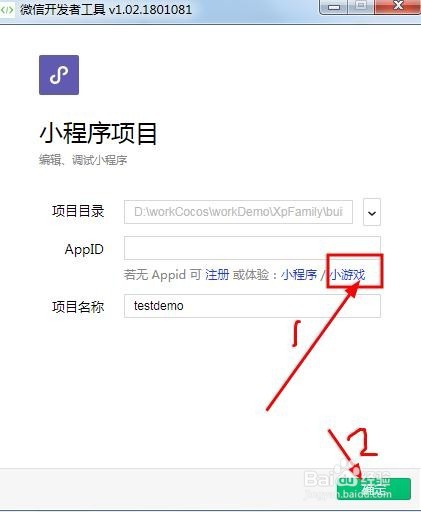Click the WeChat DevTools title bar icon
The height and width of the screenshot is (512, 421).
(x=7, y=10)
